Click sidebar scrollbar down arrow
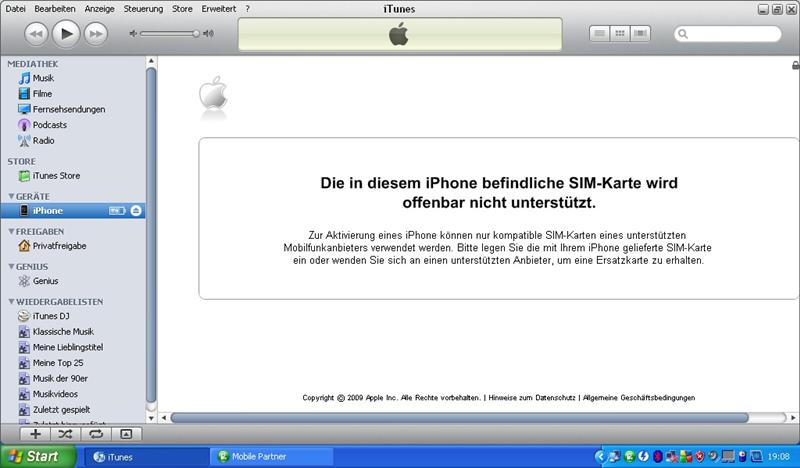 151,418
